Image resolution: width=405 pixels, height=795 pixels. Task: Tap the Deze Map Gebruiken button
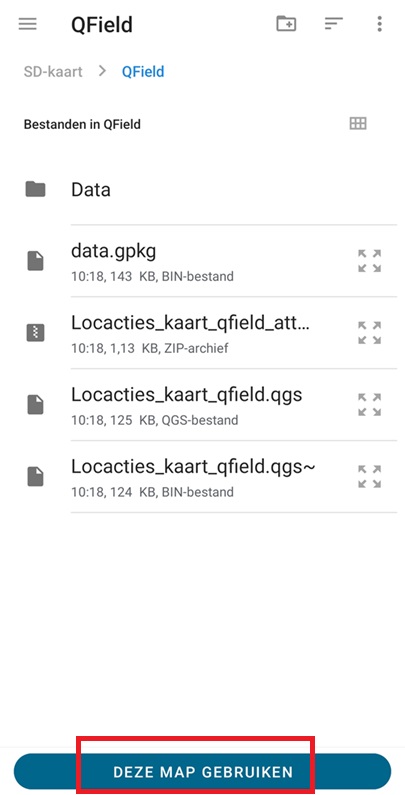tap(203, 772)
